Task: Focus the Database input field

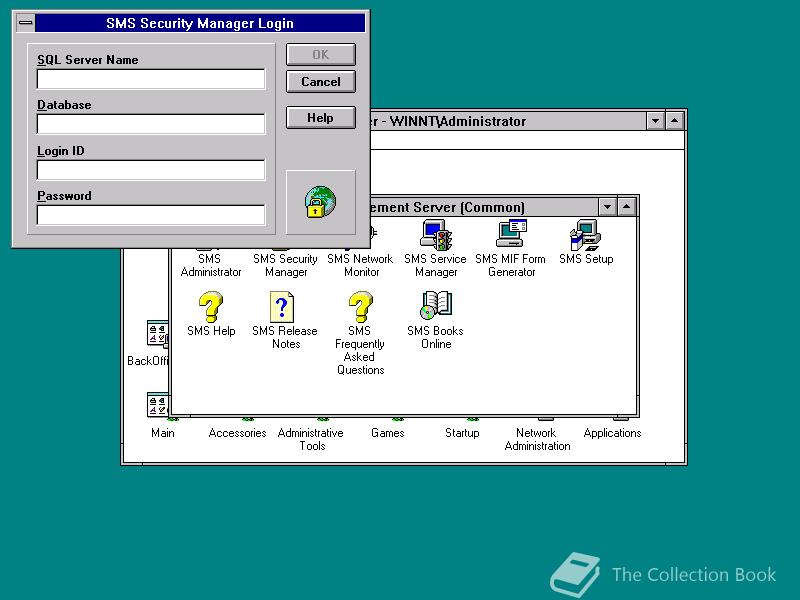Action: (151, 124)
